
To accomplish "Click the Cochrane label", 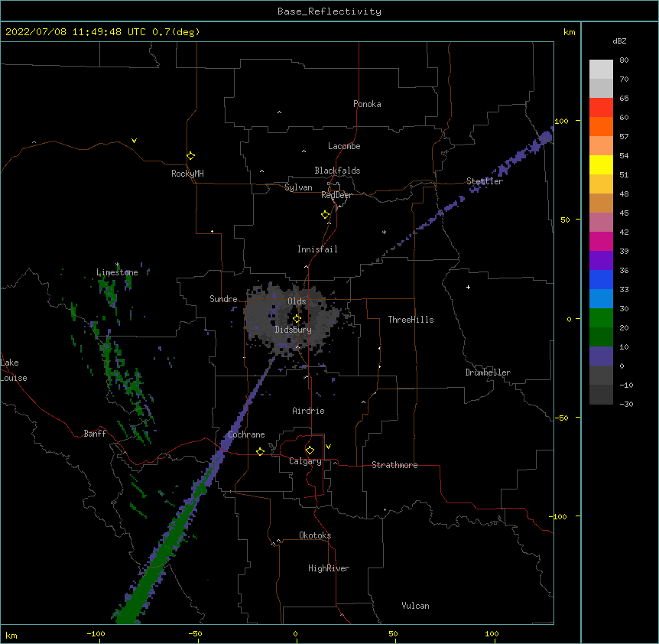I will (246, 434).
